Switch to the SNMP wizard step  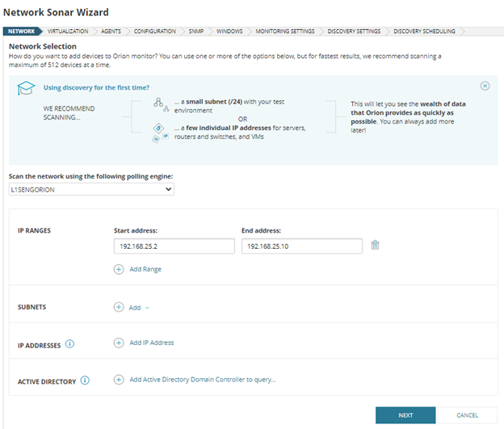pos(196,32)
